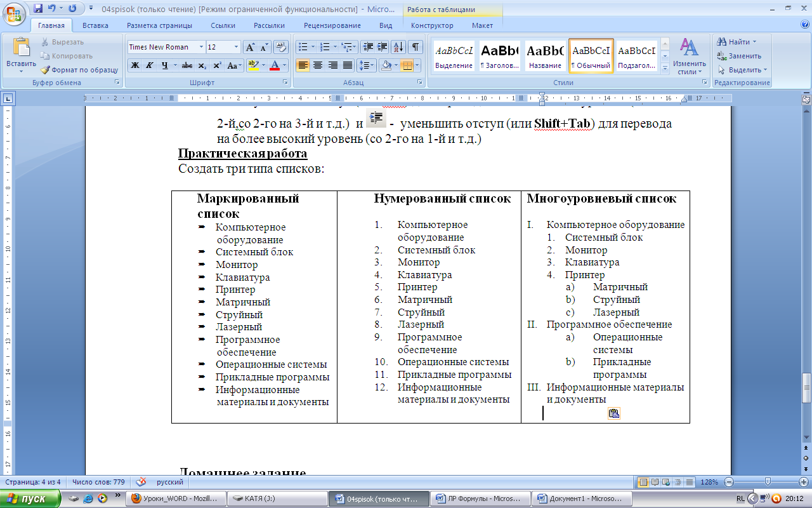Image resolution: width=812 pixels, height=508 pixels.
Task: Switch to Print Layout view in status bar
Action: click(643, 482)
